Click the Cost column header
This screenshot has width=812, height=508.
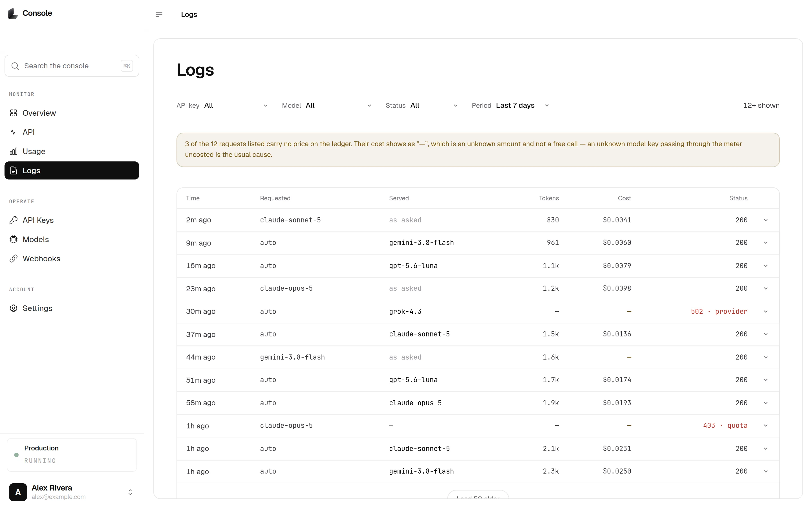click(x=625, y=198)
